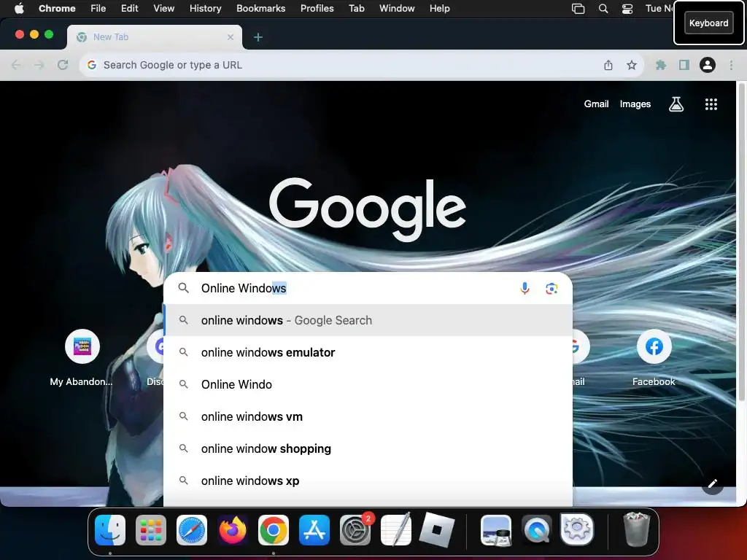747x560 pixels.
Task: Open Control Center in menu bar
Action: pos(627,9)
